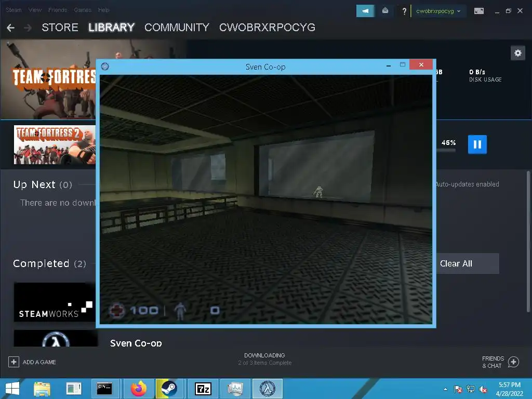Open system monitor taskbar icon
The image size is (532, 399).
(x=235, y=389)
